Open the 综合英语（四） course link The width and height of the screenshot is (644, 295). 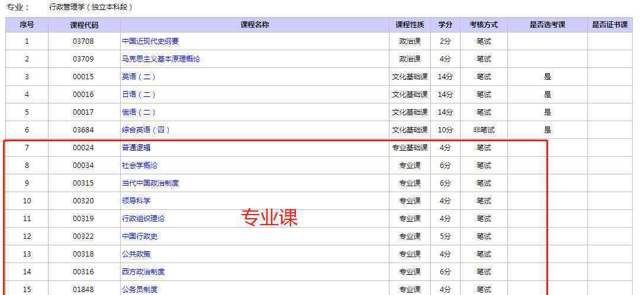(146, 130)
